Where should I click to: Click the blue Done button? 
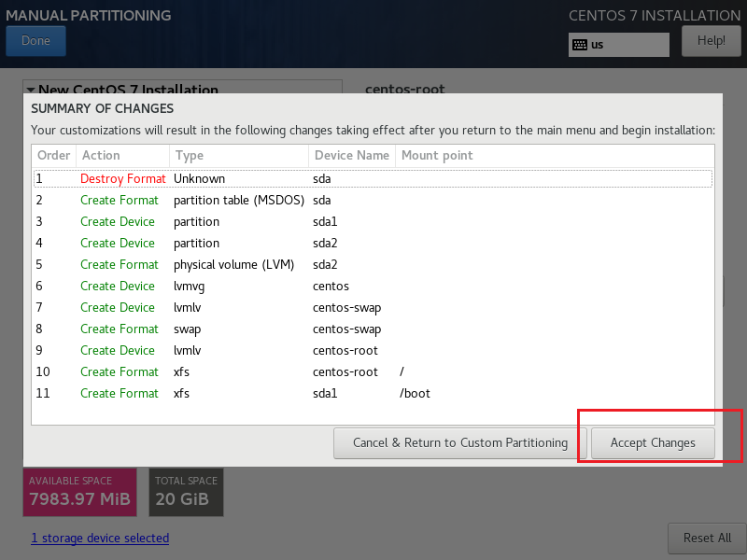point(35,41)
